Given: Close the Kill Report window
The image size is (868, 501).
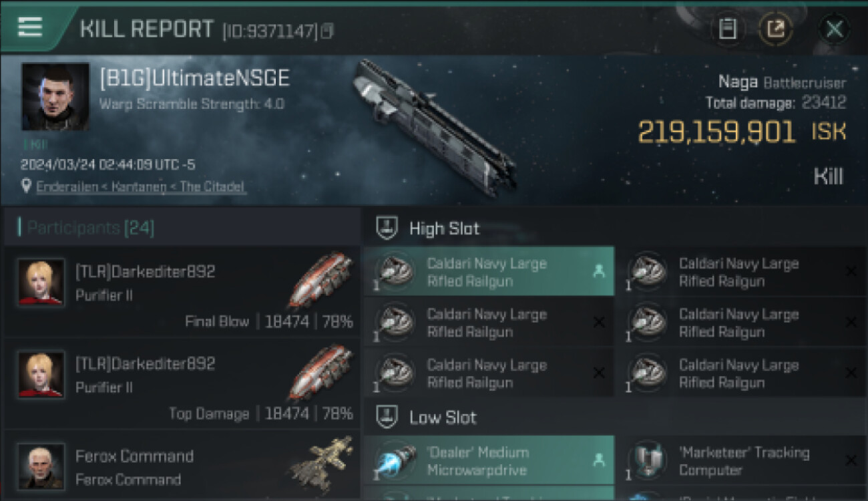Looking at the screenshot, I should [835, 29].
